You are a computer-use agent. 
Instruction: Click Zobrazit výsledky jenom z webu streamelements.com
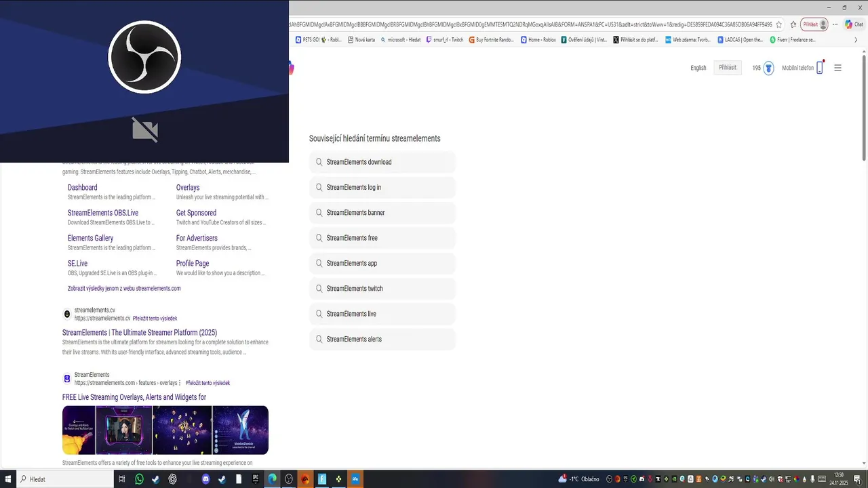124,288
